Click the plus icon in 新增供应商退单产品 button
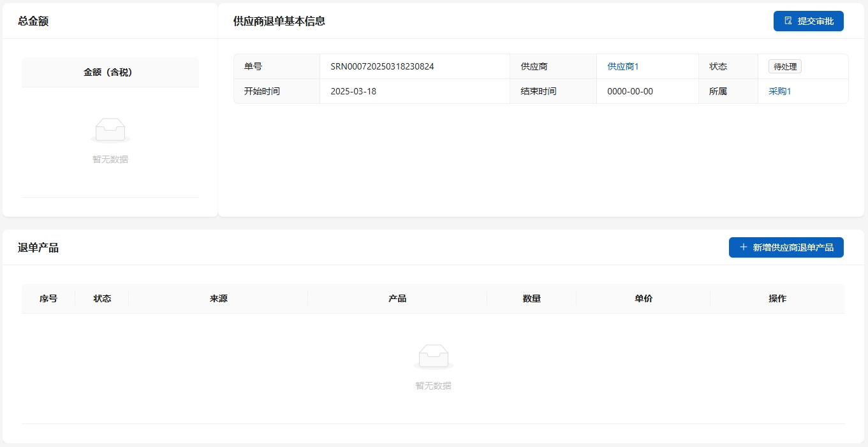 click(743, 247)
